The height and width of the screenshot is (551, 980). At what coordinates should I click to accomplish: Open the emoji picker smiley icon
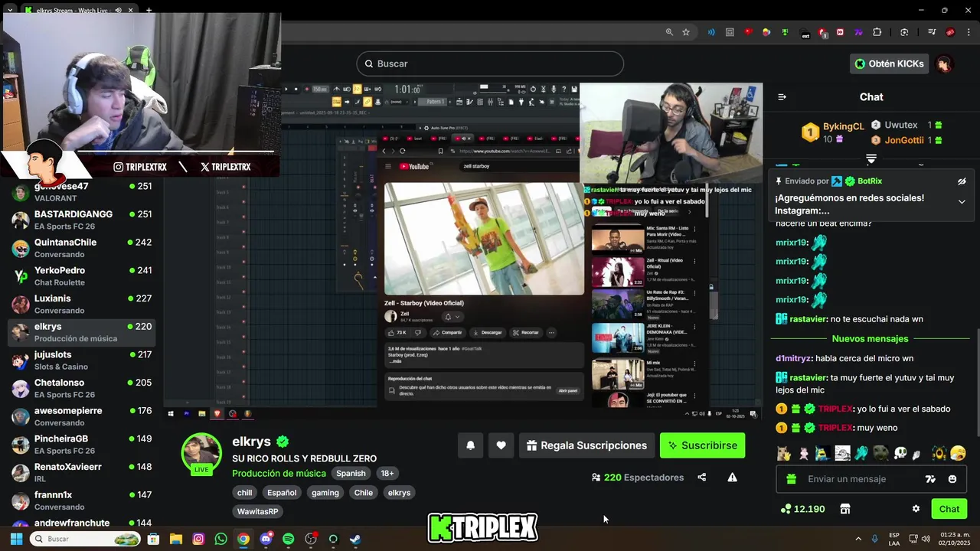pyautogui.click(x=952, y=479)
